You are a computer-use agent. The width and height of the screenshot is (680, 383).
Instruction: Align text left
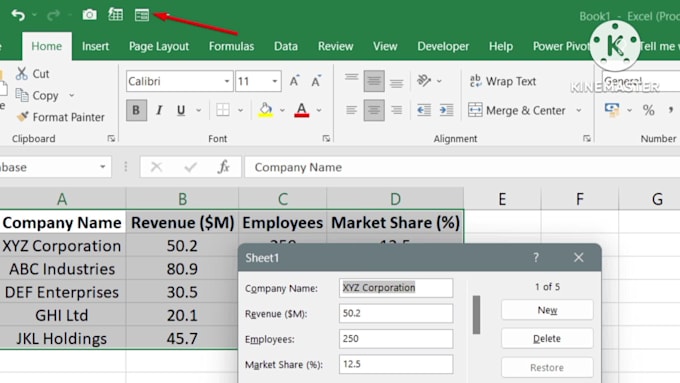click(351, 110)
